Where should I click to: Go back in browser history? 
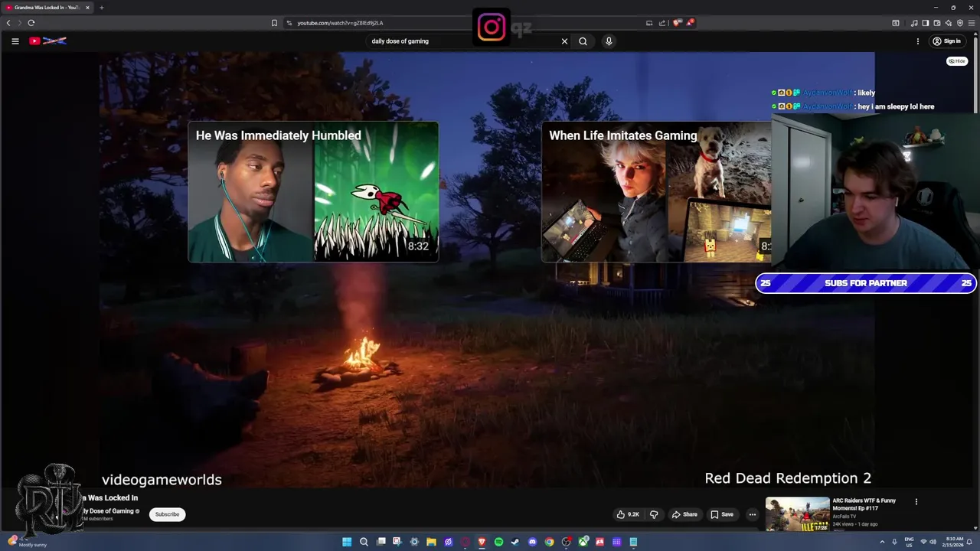(8, 23)
